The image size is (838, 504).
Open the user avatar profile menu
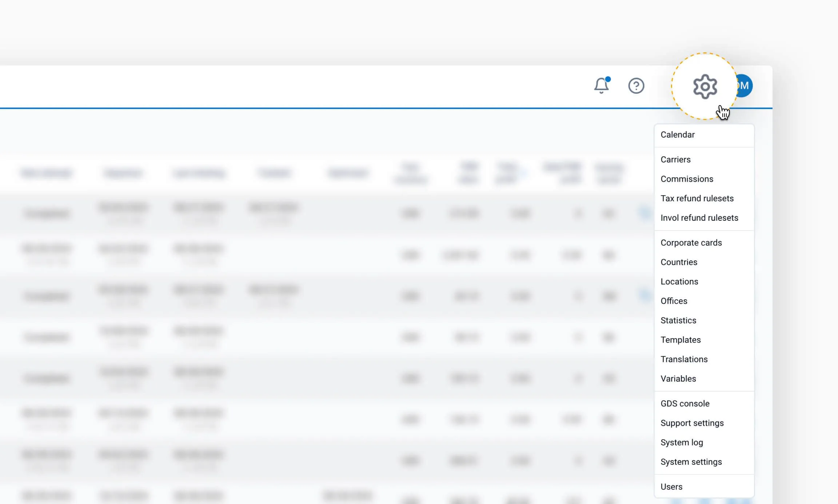tap(745, 86)
